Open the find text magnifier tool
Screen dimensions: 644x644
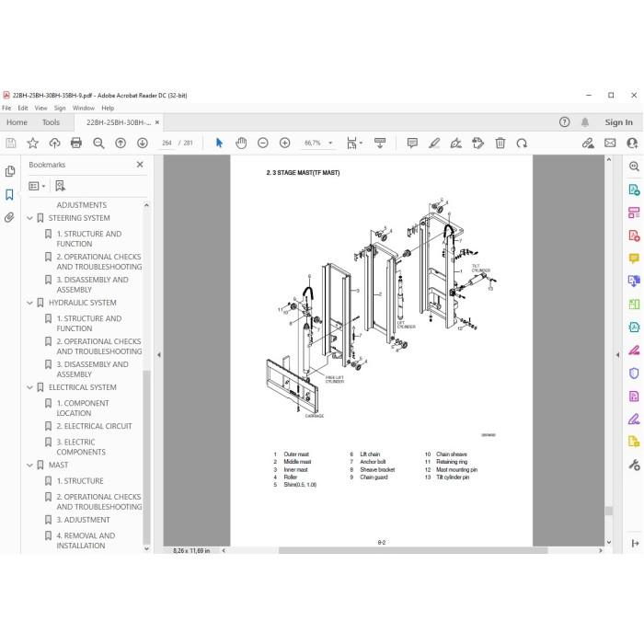(98, 143)
